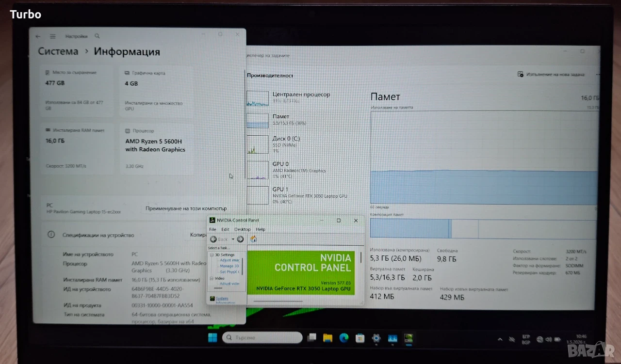Close the NVIDIA Control Panel window
The height and width of the screenshot is (364, 621).
[x=356, y=221]
